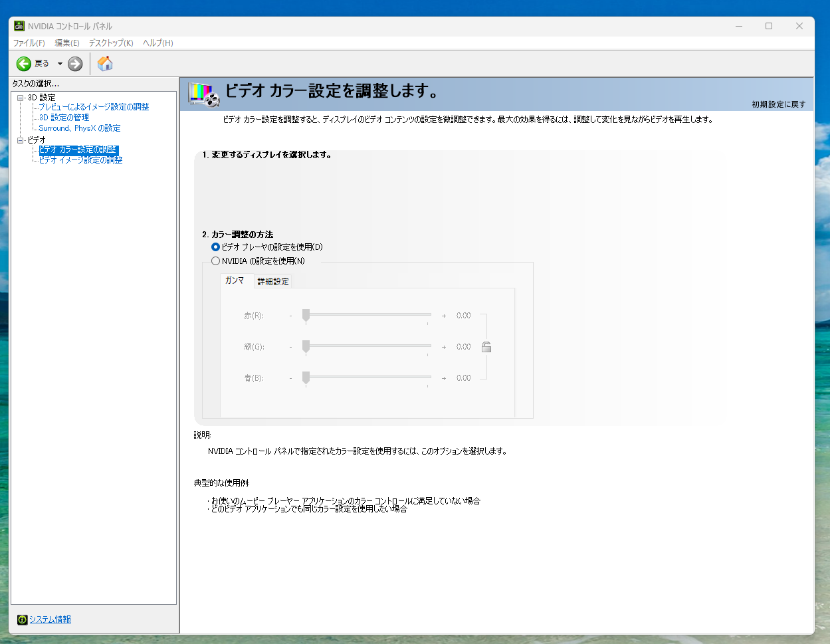Collapse the 3D 設定 tree node
This screenshot has height=644, width=830.
[x=21, y=98]
